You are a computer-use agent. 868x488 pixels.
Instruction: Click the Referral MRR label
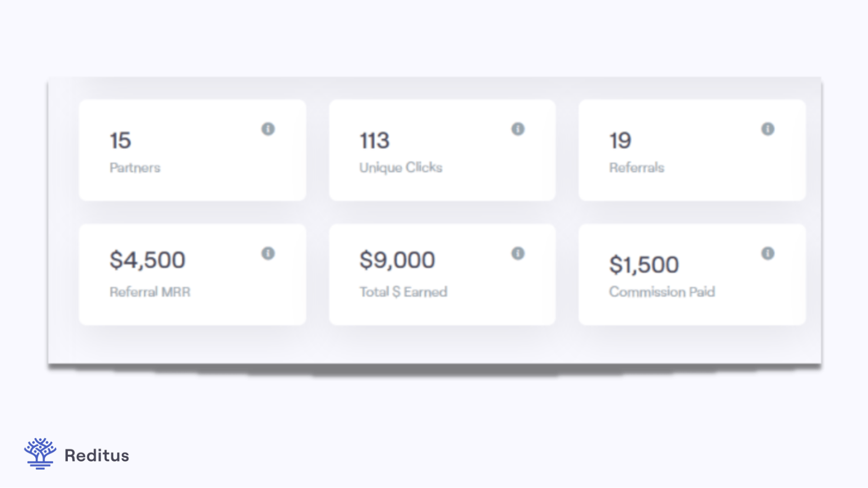click(x=149, y=291)
